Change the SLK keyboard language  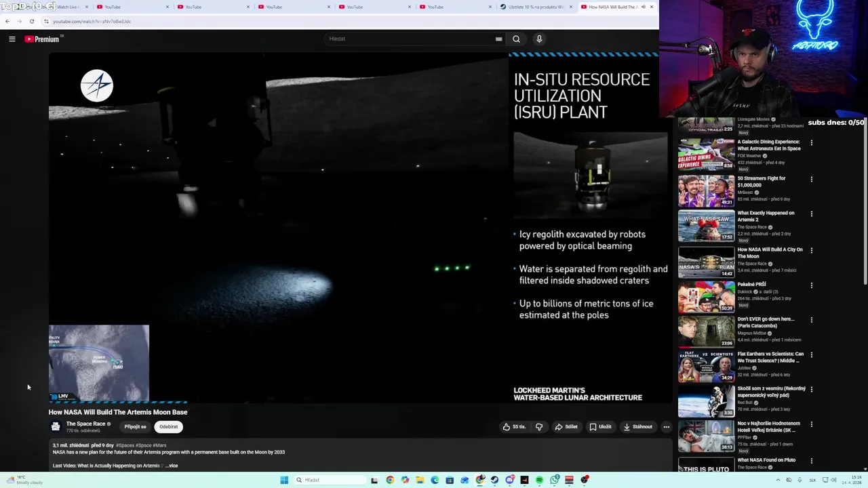812,481
